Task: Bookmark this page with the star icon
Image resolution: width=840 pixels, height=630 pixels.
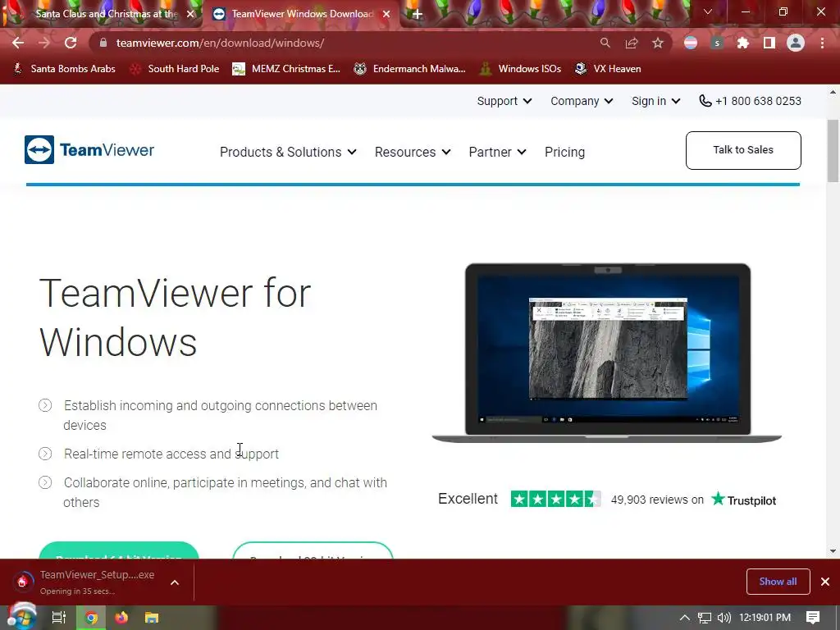Action: [x=658, y=43]
